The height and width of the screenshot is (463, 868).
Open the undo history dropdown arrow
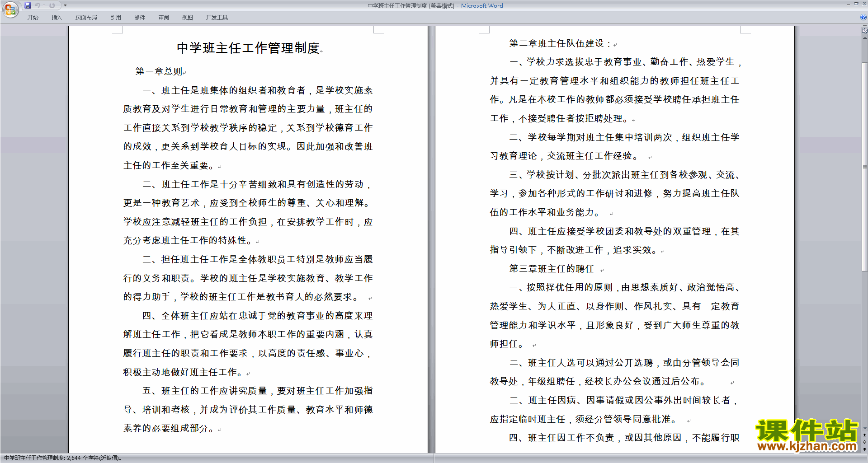(x=44, y=5)
